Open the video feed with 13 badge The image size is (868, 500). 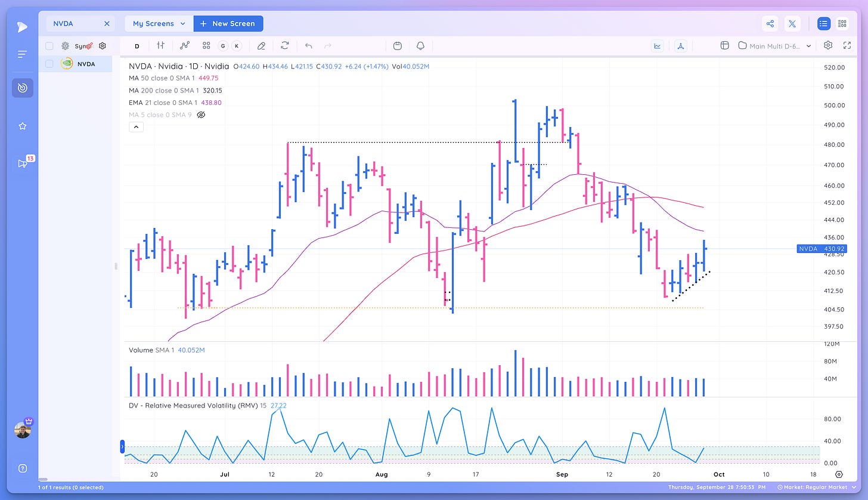point(23,163)
